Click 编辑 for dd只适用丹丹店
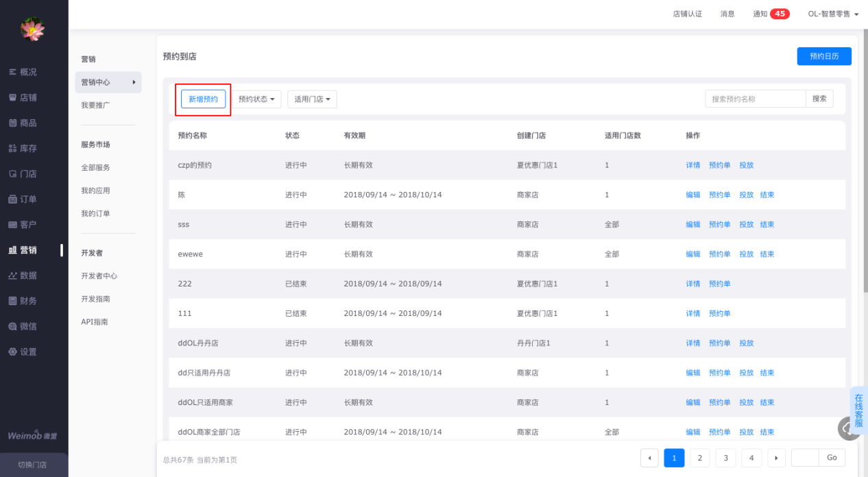The height and width of the screenshot is (477, 868). coord(693,373)
